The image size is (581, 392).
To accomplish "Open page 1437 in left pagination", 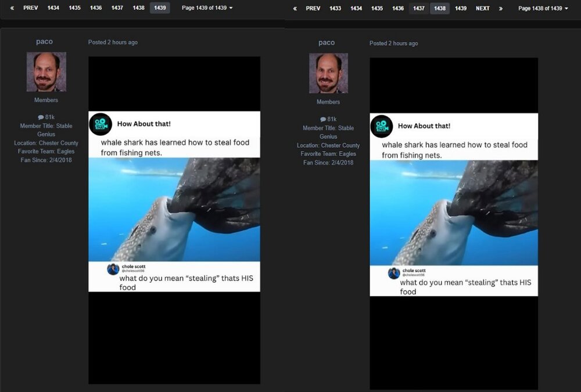I will [117, 8].
